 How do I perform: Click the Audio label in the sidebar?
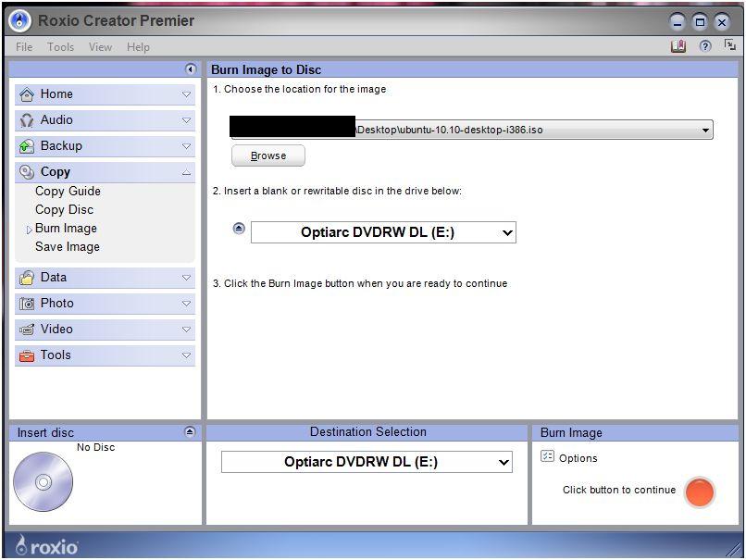(56, 120)
